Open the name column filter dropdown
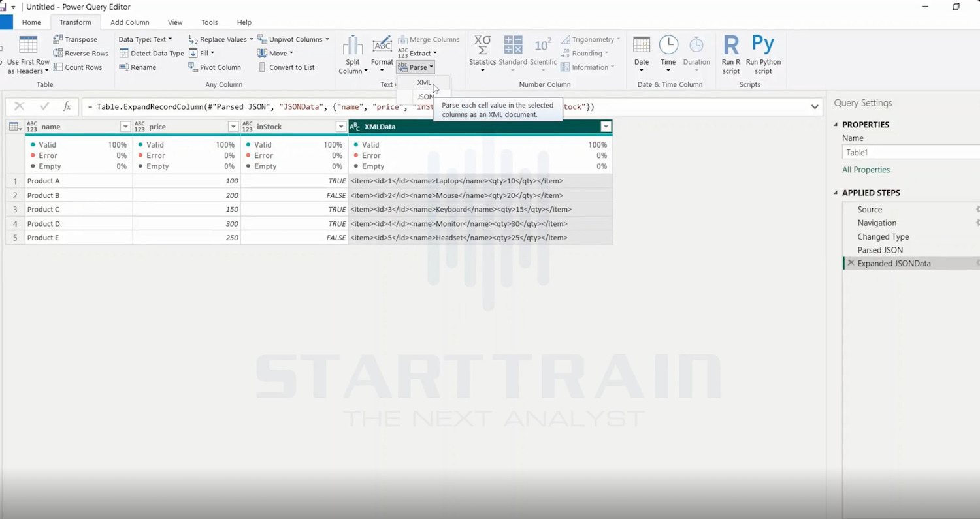 pyautogui.click(x=125, y=127)
